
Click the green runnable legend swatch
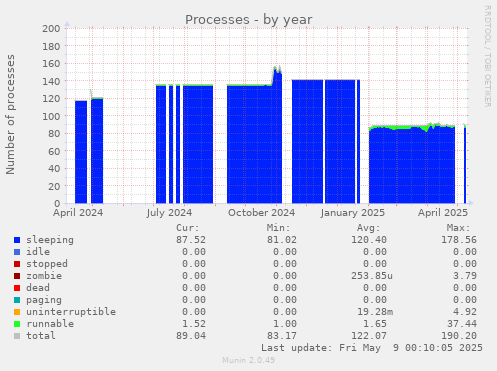click(x=17, y=324)
